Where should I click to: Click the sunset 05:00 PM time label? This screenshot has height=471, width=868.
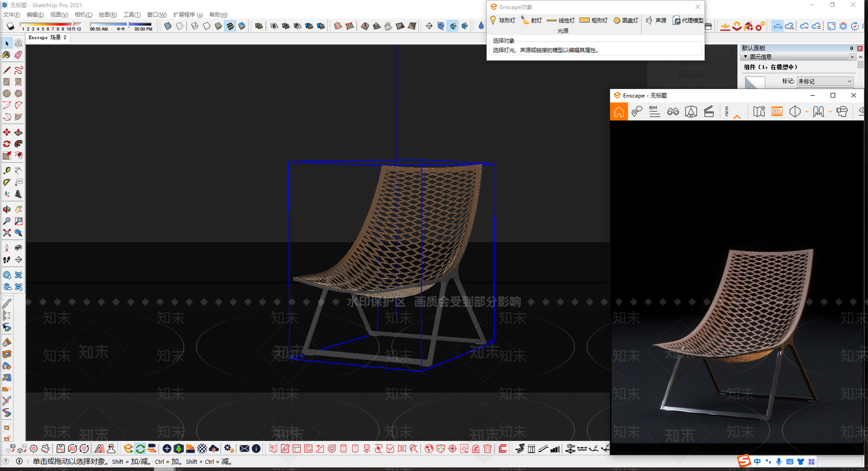click(143, 29)
